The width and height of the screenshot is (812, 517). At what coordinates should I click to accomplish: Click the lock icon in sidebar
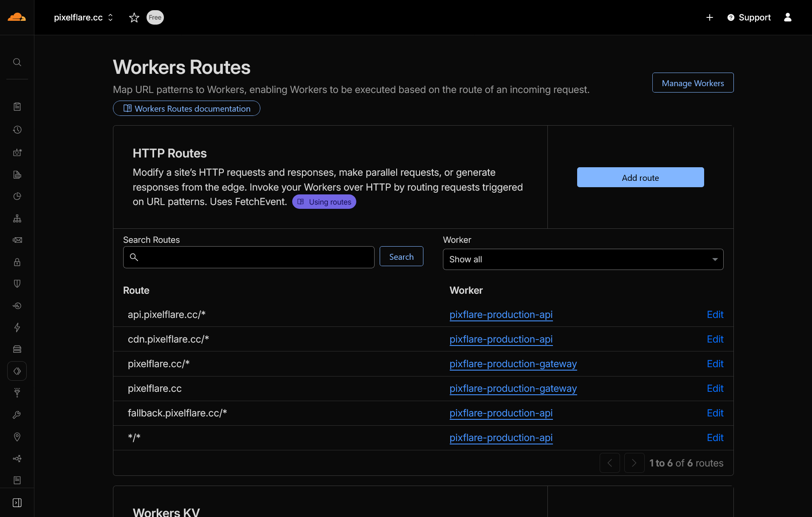[17, 262]
